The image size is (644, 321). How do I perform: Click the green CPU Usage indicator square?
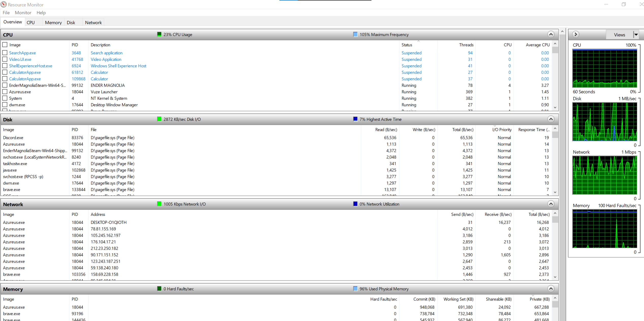pos(159,34)
